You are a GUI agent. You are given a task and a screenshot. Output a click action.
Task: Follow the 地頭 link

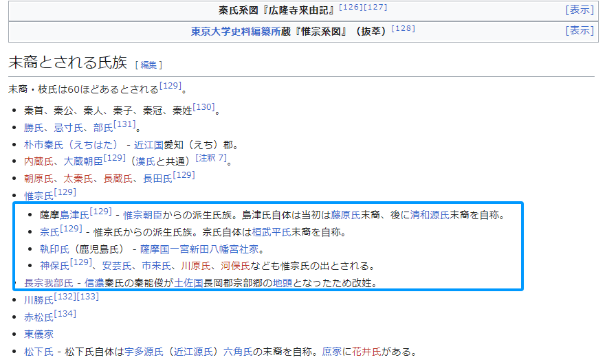283,283
